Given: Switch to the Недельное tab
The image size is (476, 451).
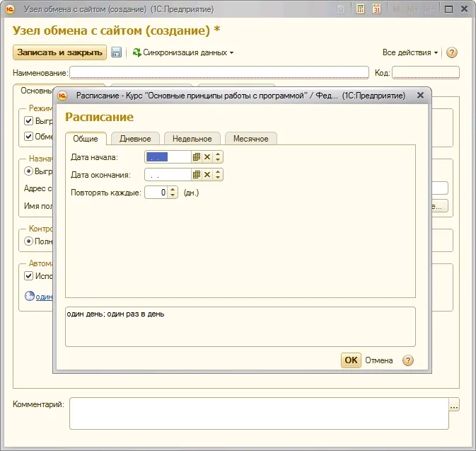Looking at the screenshot, I should tap(192, 139).
